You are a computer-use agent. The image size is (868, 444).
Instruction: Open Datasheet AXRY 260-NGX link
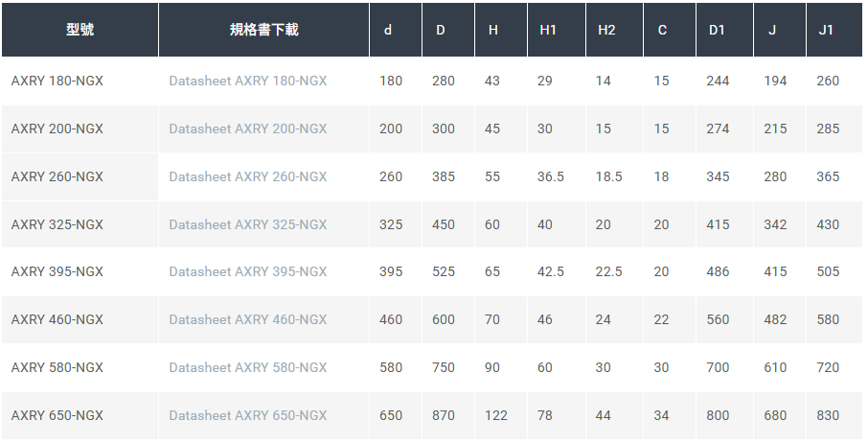point(247,176)
